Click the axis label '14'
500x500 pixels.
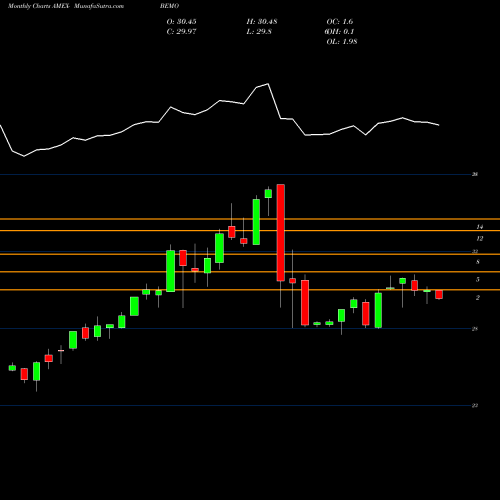pos(480,227)
